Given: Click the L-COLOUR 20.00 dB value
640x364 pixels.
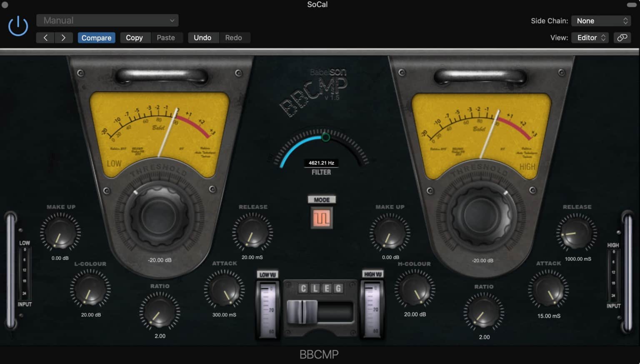Looking at the screenshot, I should pos(91,315).
